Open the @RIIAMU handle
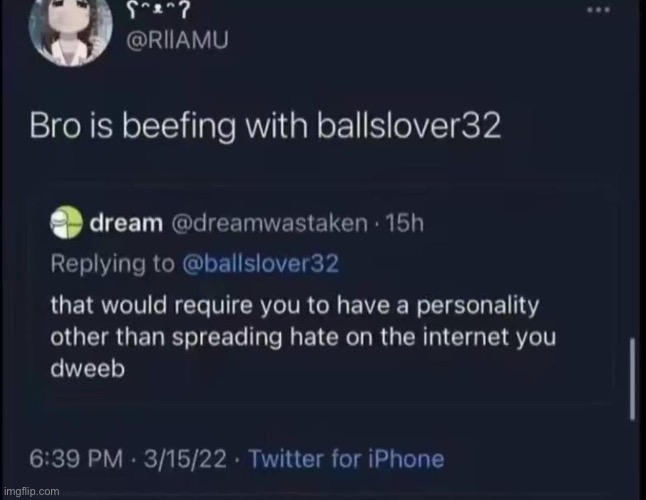 pos(177,40)
